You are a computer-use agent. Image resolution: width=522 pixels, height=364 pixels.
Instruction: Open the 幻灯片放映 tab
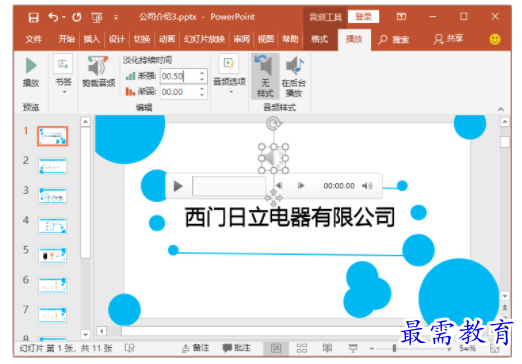204,39
